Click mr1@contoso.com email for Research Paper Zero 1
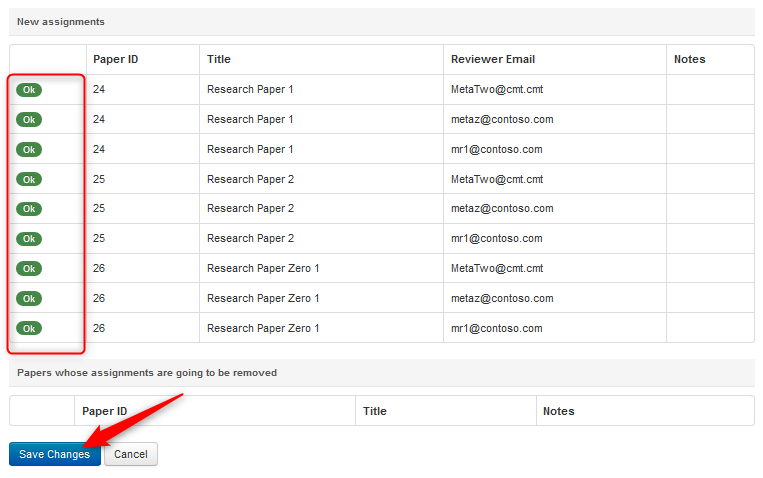The height and width of the screenshot is (478, 763). 497,328
